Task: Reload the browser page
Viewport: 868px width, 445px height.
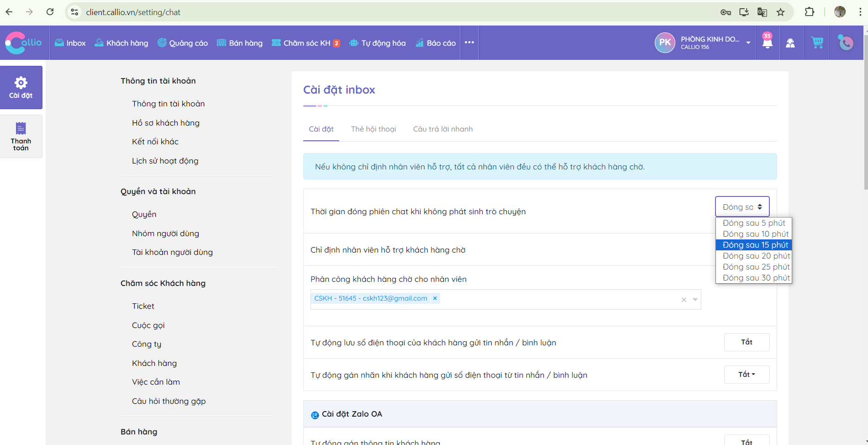Action: (50, 12)
